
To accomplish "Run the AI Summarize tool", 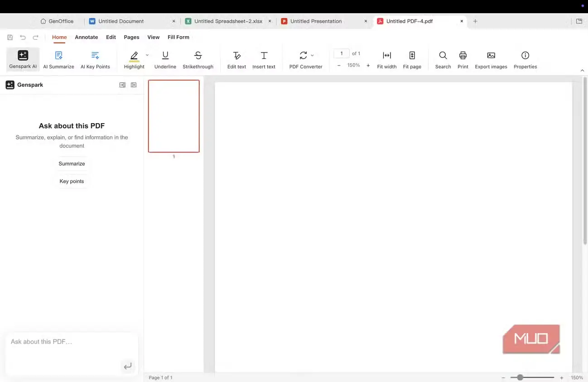I will (58, 60).
